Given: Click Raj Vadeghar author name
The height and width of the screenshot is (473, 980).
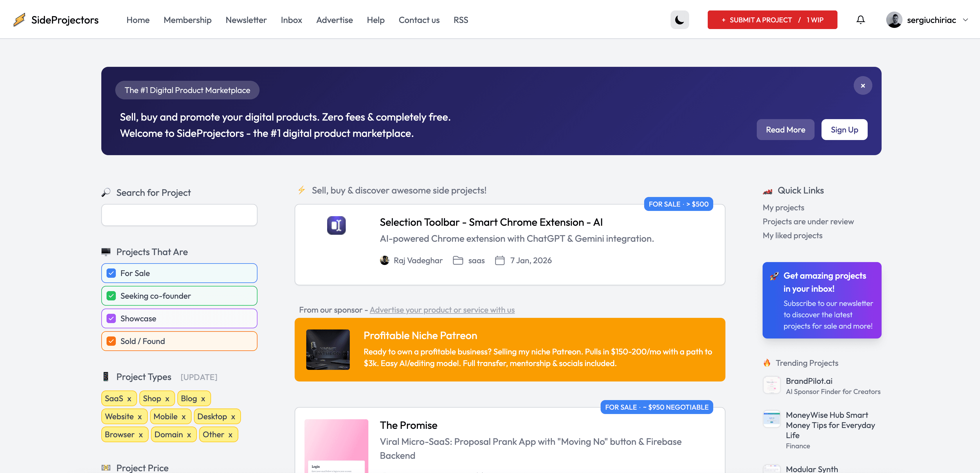Looking at the screenshot, I should tap(418, 261).
